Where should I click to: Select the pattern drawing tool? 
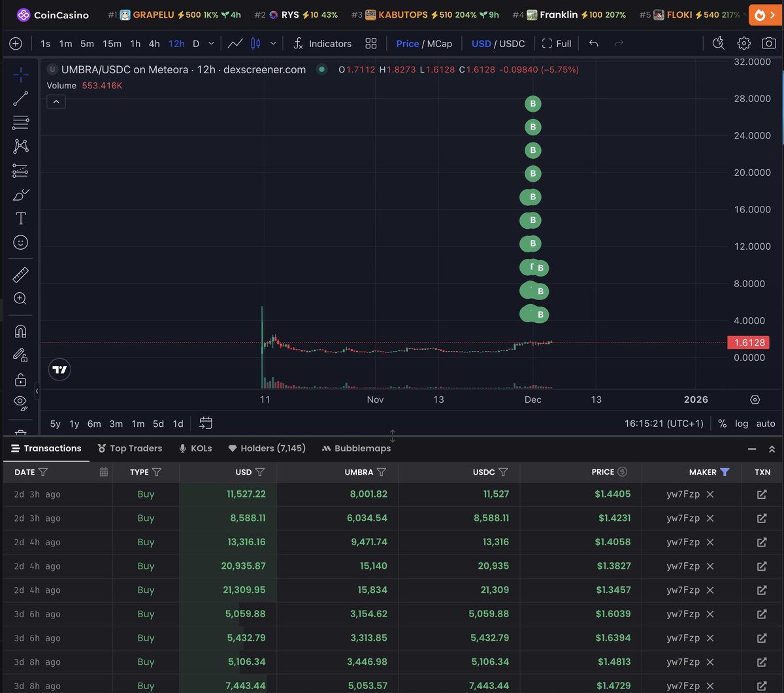pyautogui.click(x=20, y=146)
